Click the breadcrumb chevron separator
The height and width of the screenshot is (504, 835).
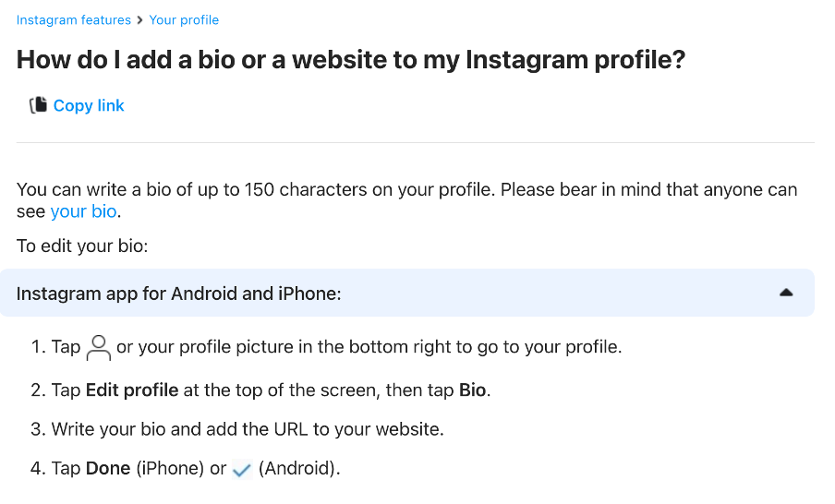[139, 20]
